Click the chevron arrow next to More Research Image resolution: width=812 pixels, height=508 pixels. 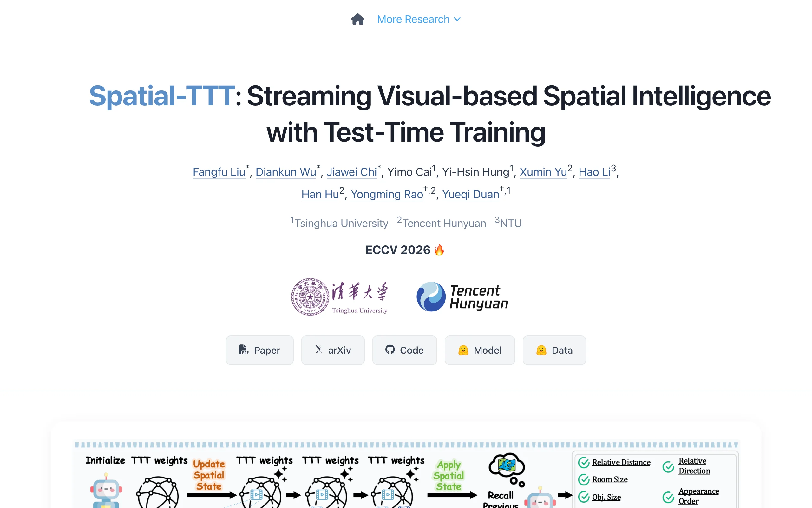457,19
